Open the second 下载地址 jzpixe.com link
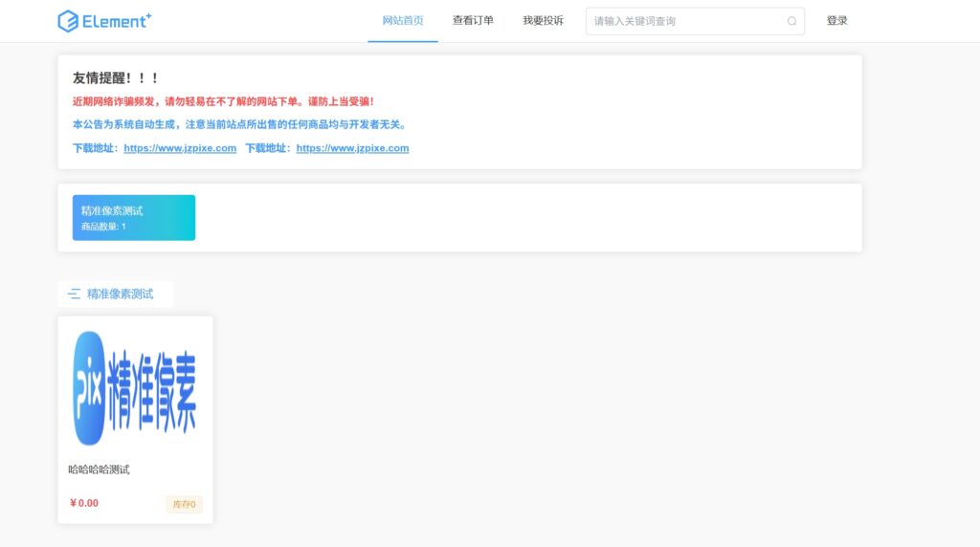 click(x=352, y=148)
